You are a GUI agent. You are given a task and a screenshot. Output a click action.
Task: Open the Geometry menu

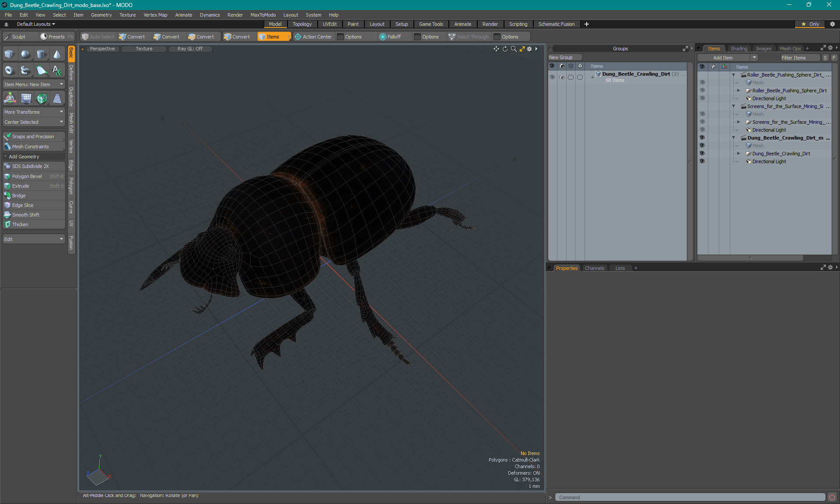click(x=101, y=15)
